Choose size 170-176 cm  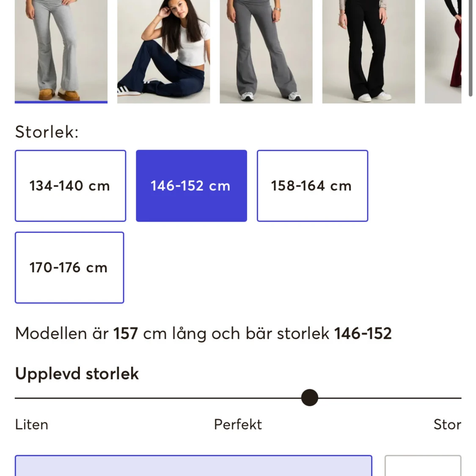click(69, 267)
